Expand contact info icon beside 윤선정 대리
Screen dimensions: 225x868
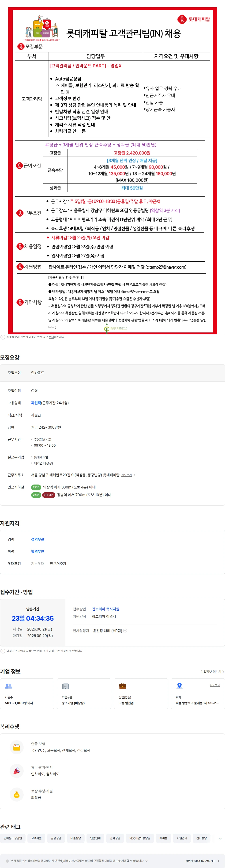[125, 631]
